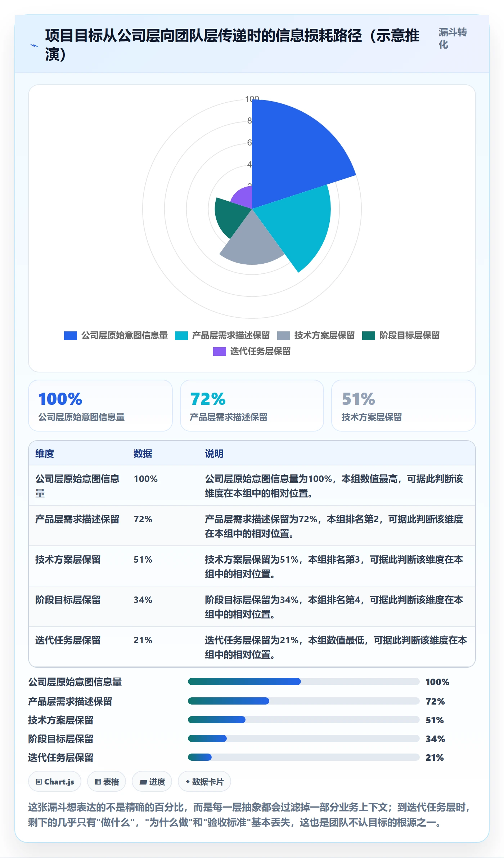This screenshot has height=858, width=504.
Task: Select the 进度 chip
Action: (152, 782)
